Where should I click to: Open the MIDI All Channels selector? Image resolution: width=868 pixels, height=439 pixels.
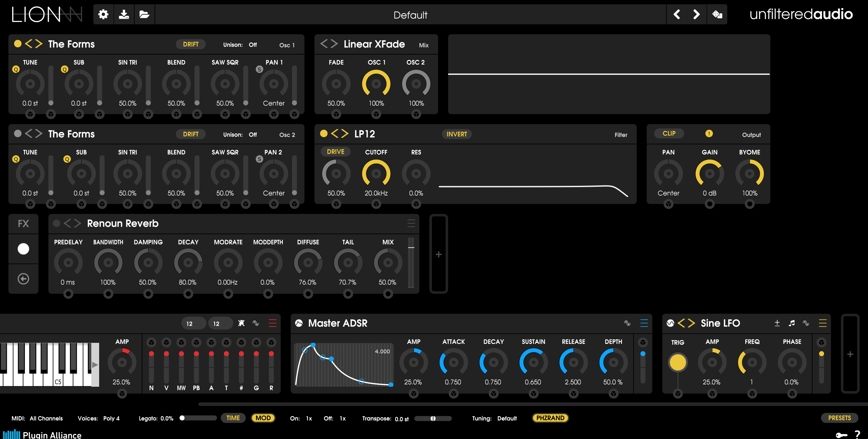46,418
